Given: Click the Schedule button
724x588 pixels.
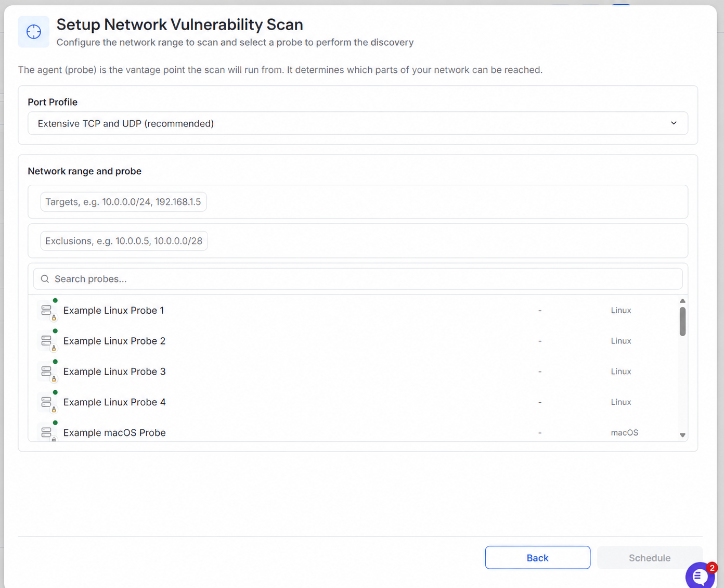Looking at the screenshot, I should pos(650,558).
